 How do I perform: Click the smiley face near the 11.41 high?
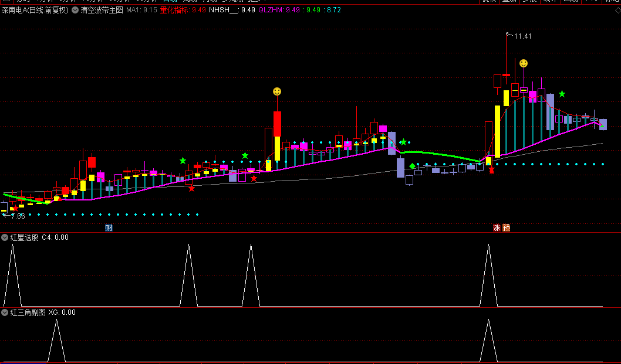point(524,63)
